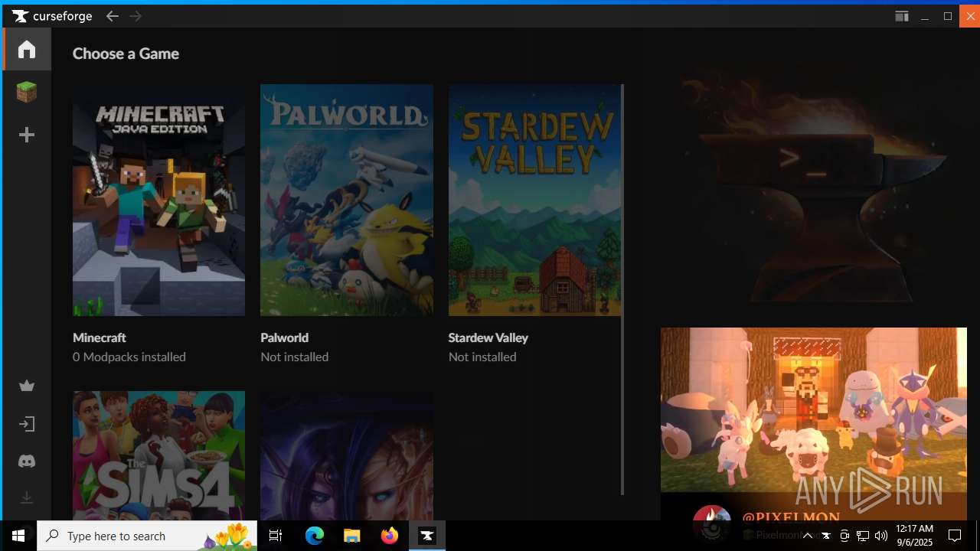Click the Pixelmon avatar icon
Screen dimensions: 980x551
pos(711,523)
